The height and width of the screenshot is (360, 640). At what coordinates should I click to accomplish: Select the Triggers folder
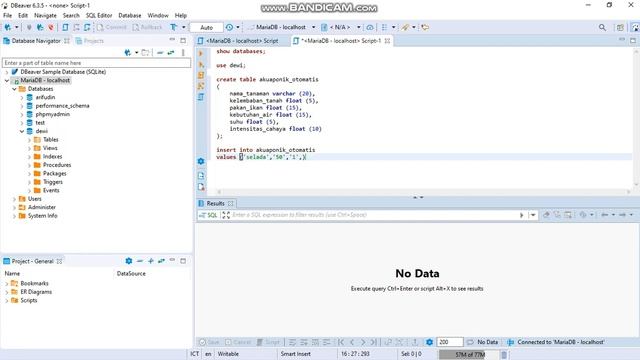[x=53, y=182]
